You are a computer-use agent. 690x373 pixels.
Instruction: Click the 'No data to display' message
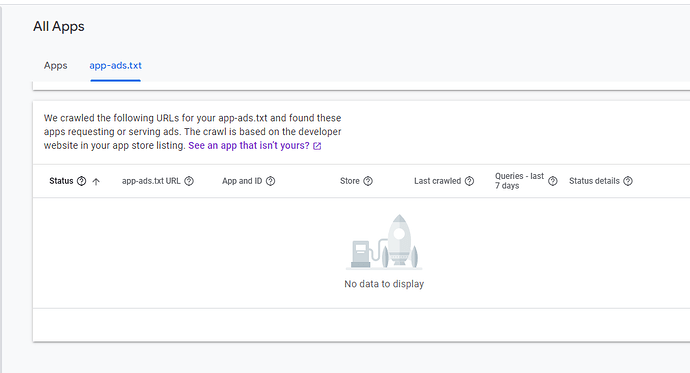tap(384, 284)
